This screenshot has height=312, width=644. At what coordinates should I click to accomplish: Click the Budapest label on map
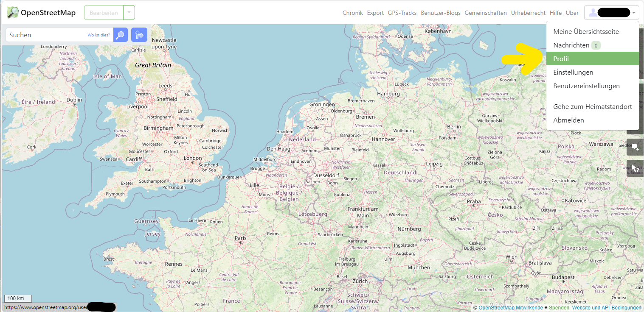[563, 277]
